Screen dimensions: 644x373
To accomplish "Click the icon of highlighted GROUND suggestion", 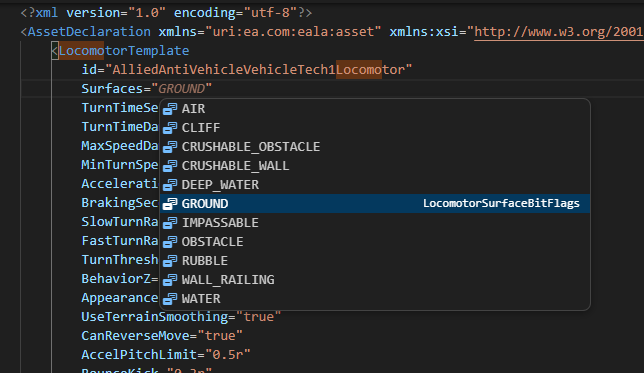I will [170, 204].
